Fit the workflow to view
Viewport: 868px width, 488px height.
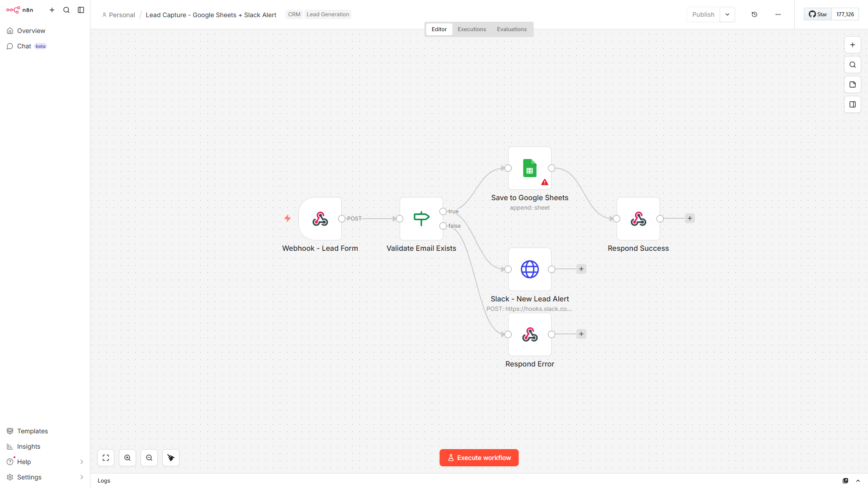[x=105, y=457]
